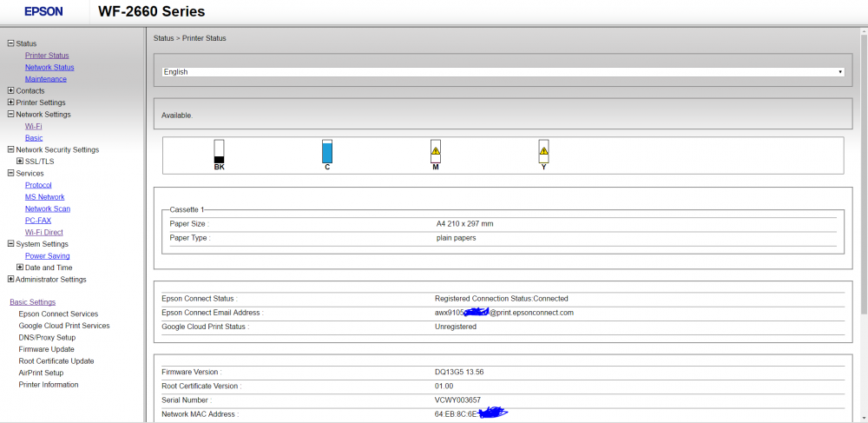868x423 pixels.
Task: Select Root Certificate Update
Action: (56, 361)
